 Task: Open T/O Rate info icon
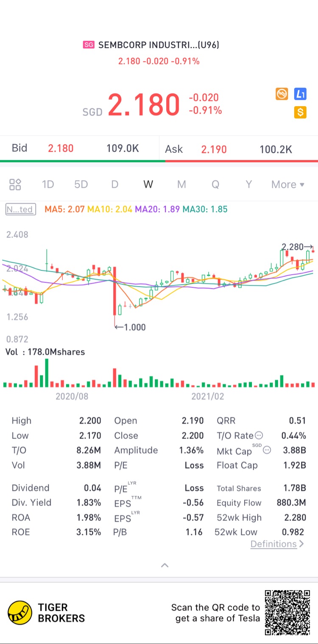coord(259,436)
